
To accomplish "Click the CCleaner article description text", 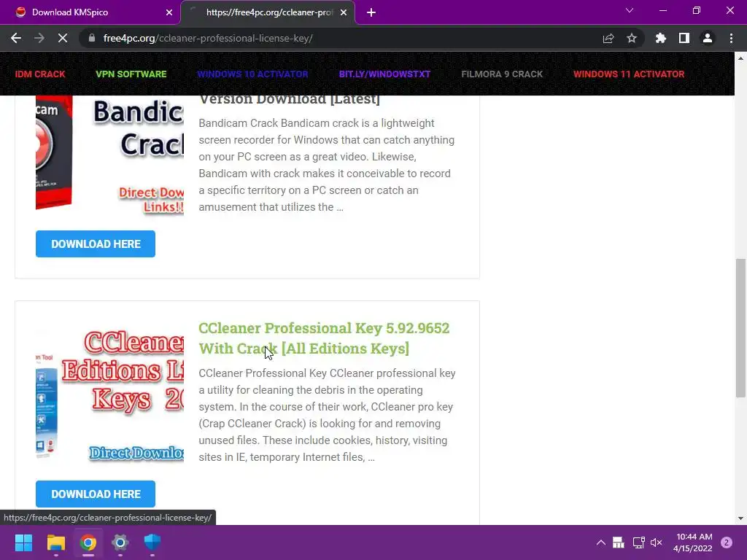I will 328,415.
